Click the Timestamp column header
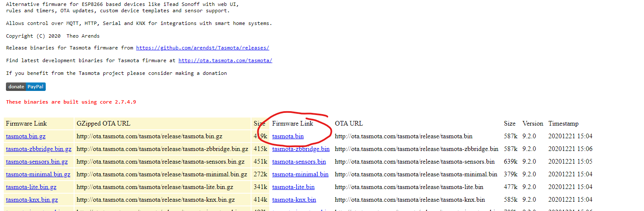644x211 pixels. coord(563,123)
